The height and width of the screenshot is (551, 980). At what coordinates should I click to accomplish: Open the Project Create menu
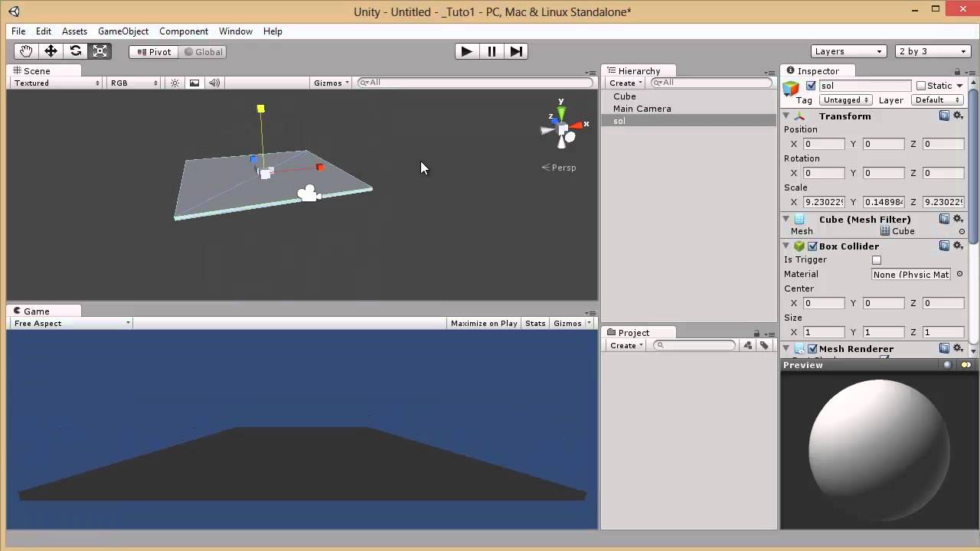tap(627, 345)
